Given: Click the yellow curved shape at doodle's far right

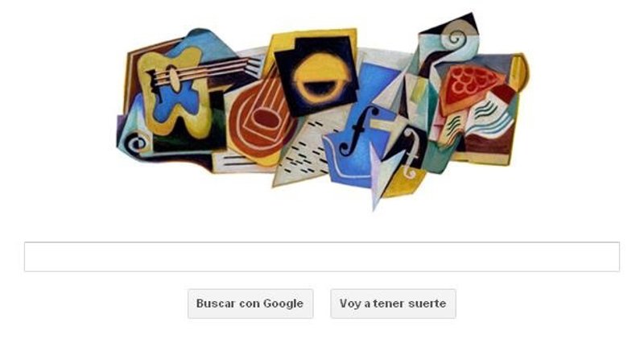Looking at the screenshot, I should tap(518, 73).
